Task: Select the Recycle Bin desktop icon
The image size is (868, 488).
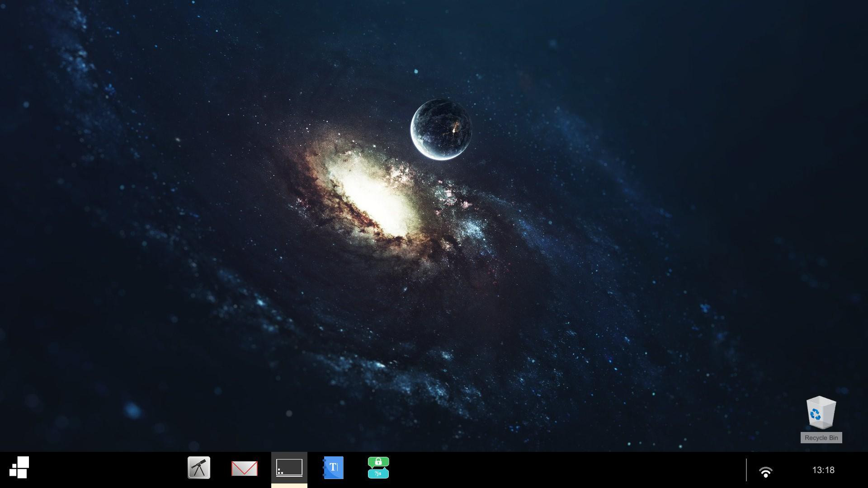Action: point(821,412)
